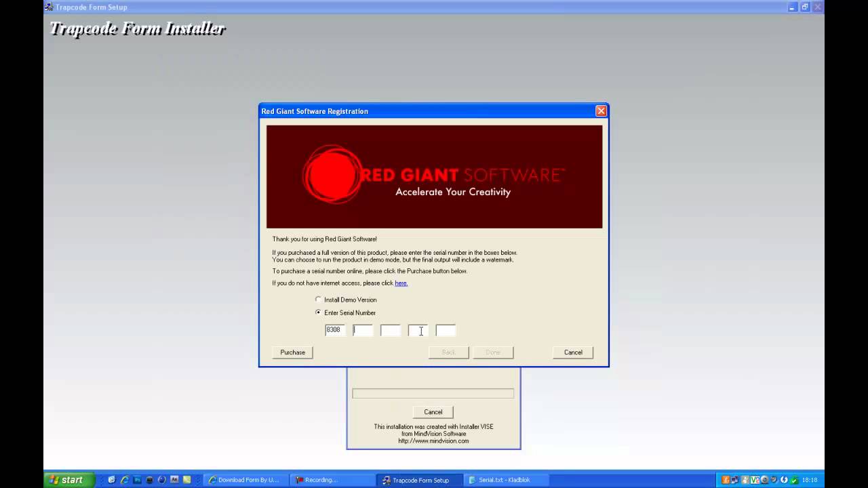Image resolution: width=868 pixels, height=488 pixels.
Task: Open Serial.txt - Kladblok from the taskbar
Action: (x=506, y=480)
